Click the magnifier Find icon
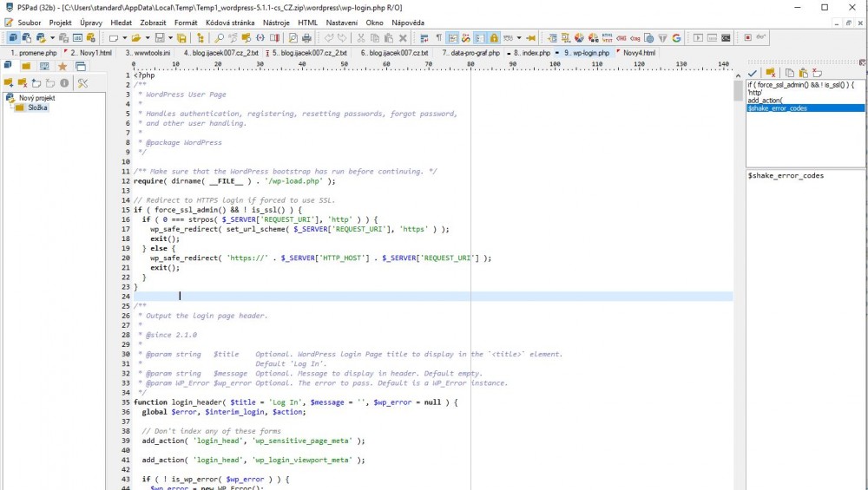This screenshot has width=868, height=490. point(219,38)
